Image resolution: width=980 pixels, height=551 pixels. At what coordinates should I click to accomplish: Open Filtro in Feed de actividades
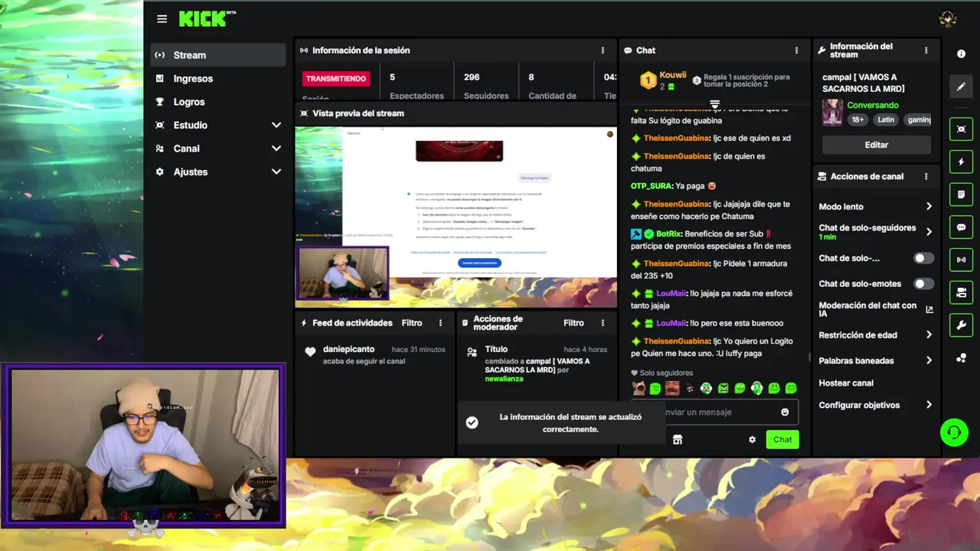coord(412,323)
